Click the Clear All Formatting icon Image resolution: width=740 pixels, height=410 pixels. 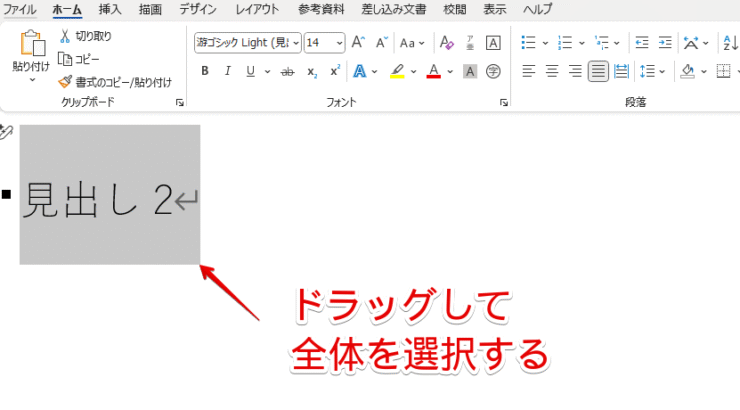[x=447, y=43]
